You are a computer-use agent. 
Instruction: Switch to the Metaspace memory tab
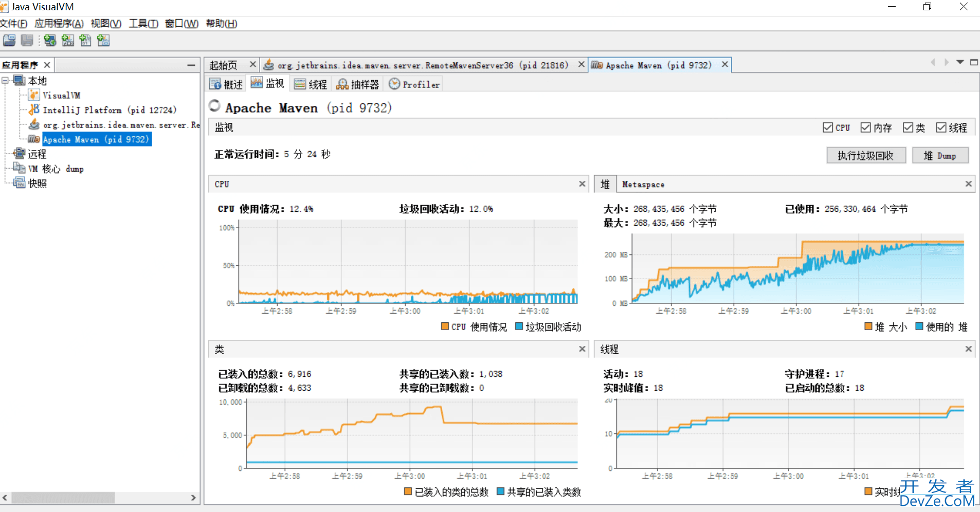coord(643,185)
